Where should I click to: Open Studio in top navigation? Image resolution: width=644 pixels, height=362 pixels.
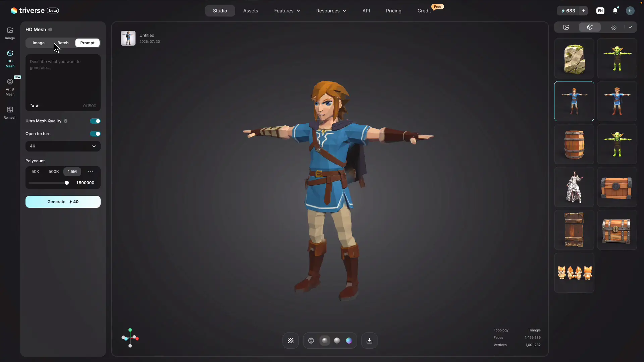[x=220, y=11]
